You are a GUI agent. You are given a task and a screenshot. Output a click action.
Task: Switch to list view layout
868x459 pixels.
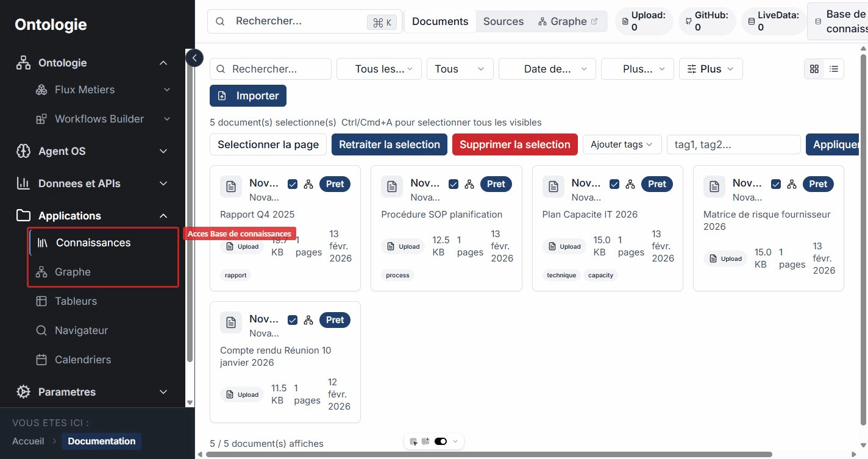pyautogui.click(x=834, y=69)
